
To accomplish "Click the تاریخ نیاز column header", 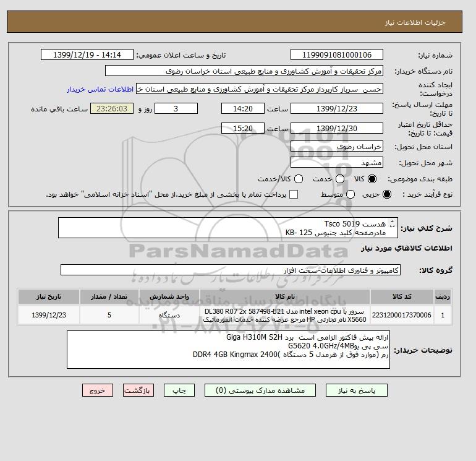I will click(x=49, y=296).
